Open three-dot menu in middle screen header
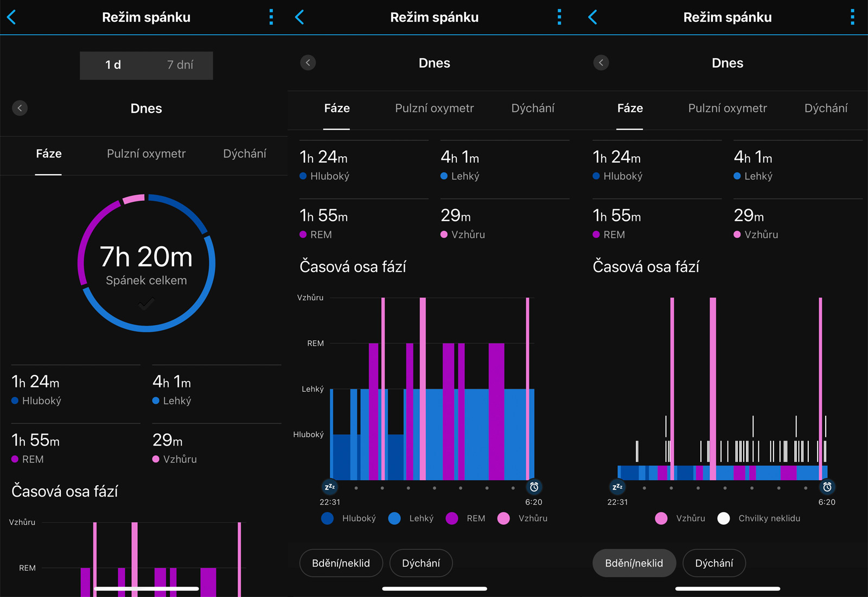The height and width of the screenshot is (597, 868). (559, 17)
